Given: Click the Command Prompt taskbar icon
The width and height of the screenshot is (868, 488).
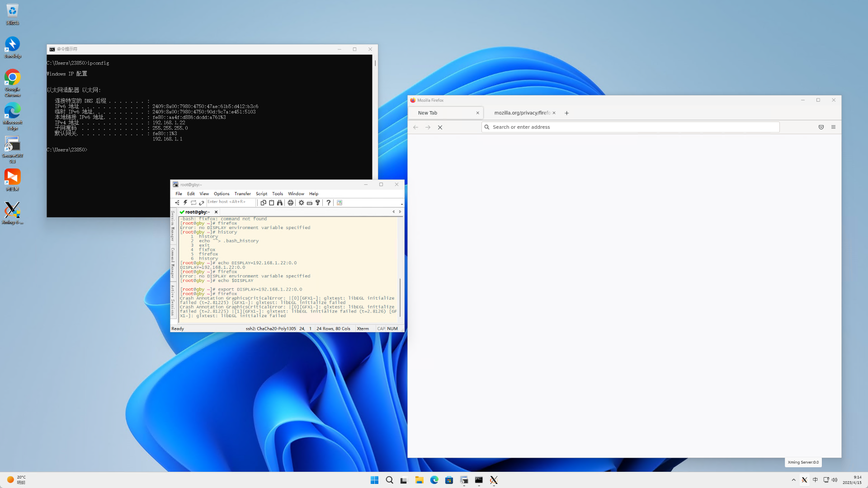Looking at the screenshot, I should 479,480.
